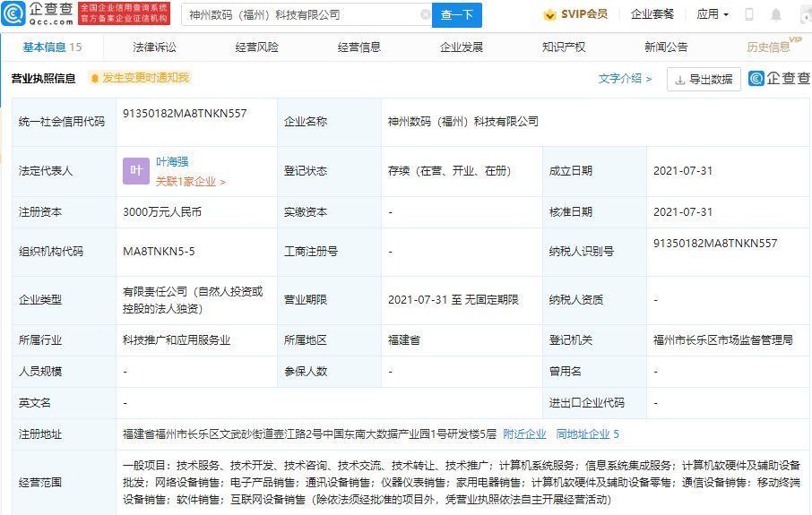Expand the 应用 dropdown menu

(713, 14)
